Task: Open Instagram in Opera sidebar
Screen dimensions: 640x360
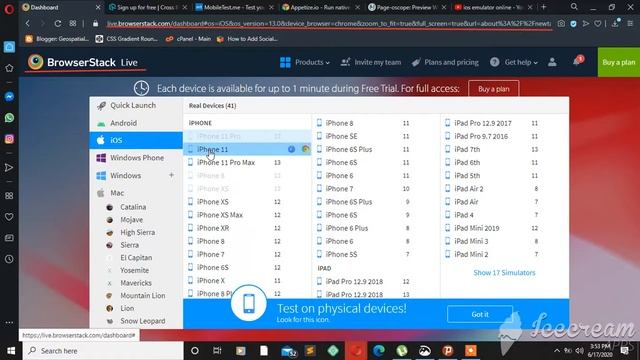Action: pyautogui.click(x=9, y=139)
